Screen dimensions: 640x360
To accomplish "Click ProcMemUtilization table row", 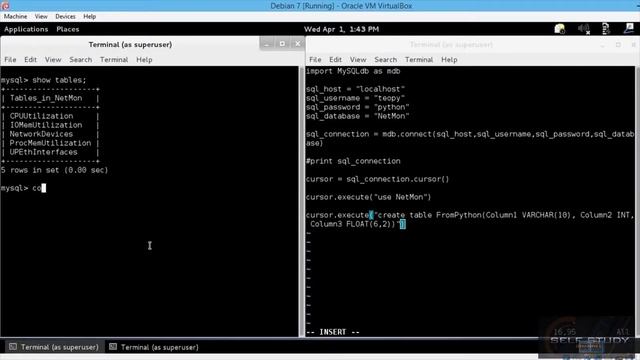I will (x=50, y=143).
